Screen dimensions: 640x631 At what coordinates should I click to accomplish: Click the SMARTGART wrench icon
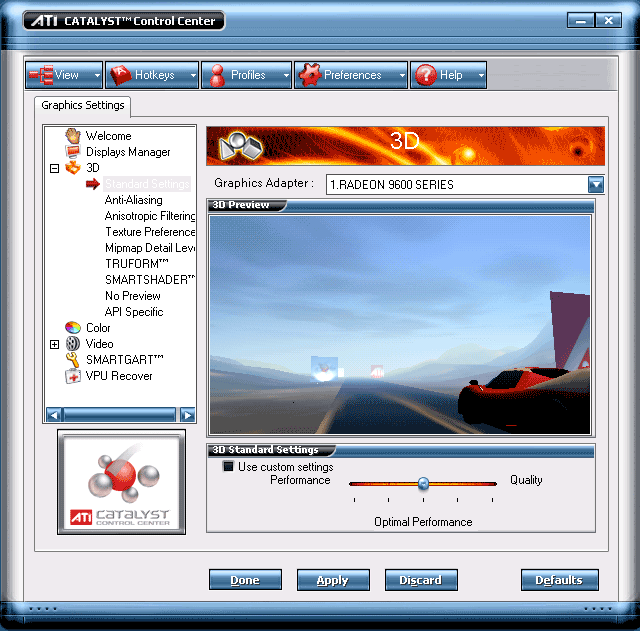(x=73, y=360)
